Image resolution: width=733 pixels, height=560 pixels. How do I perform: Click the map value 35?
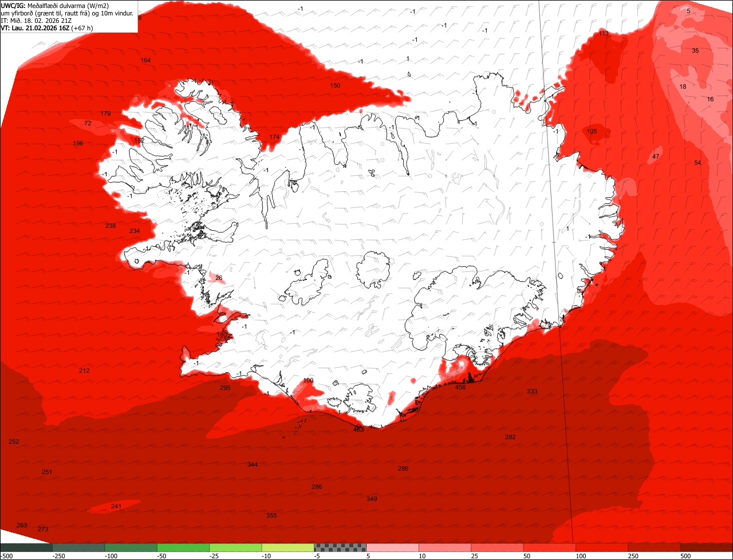pos(695,50)
